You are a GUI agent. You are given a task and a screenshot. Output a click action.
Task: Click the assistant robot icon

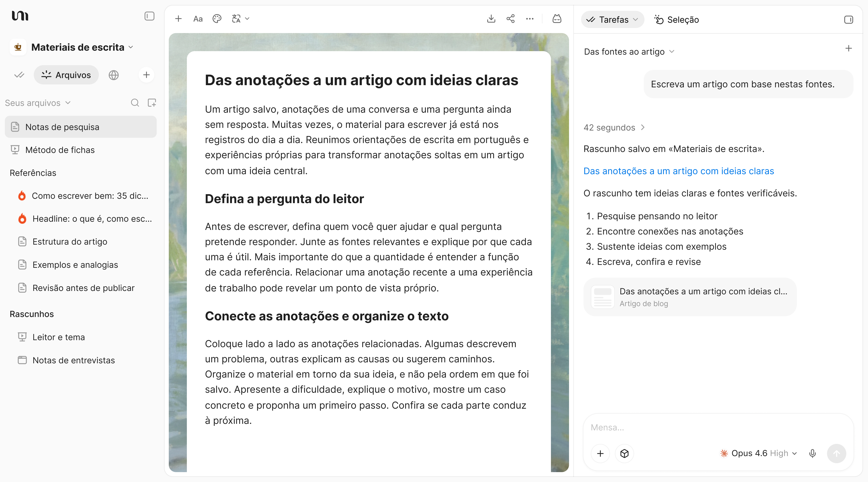point(557,19)
